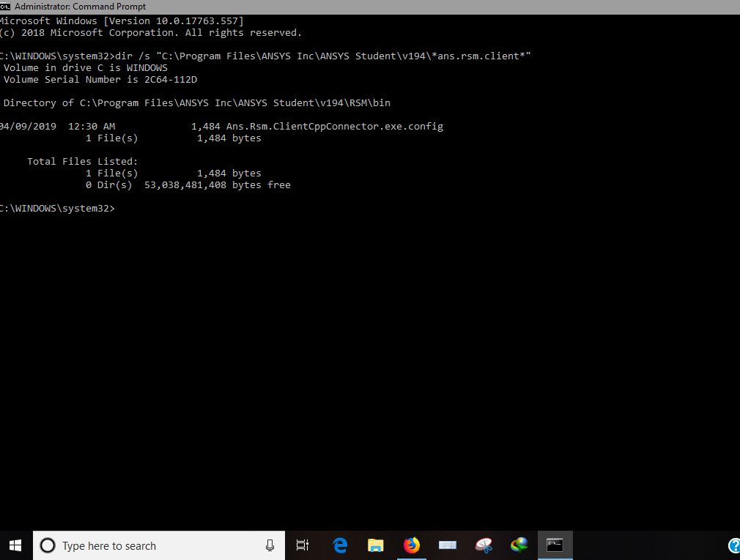Click the 'dir /s' command text

click(x=133, y=56)
